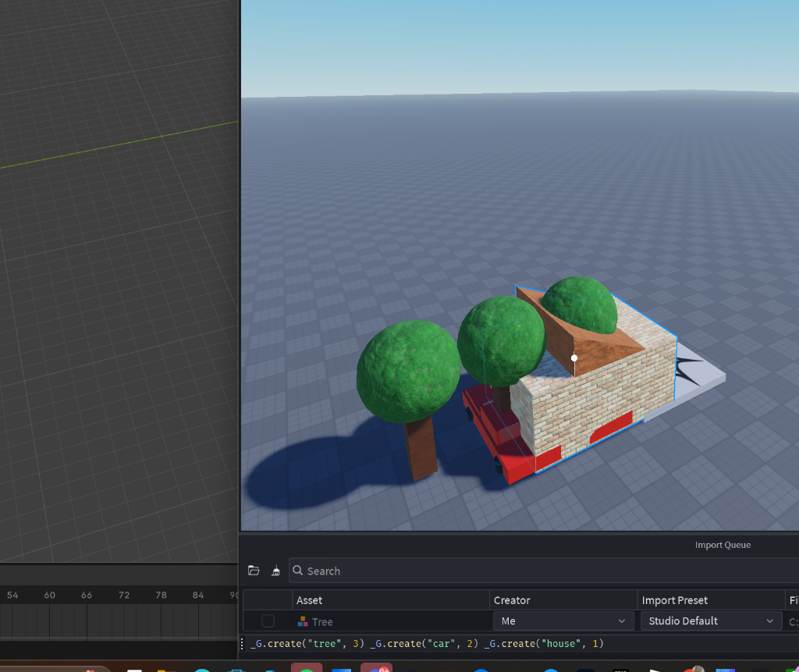
Task: Enable the Tree asset's checkbox
Action: coord(268,620)
